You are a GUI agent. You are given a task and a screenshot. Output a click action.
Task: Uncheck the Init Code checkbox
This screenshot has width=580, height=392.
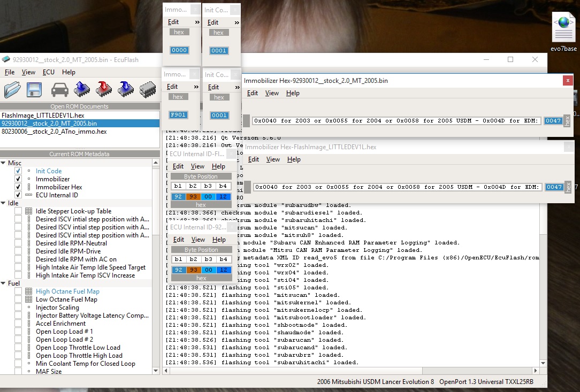pyautogui.click(x=18, y=171)
